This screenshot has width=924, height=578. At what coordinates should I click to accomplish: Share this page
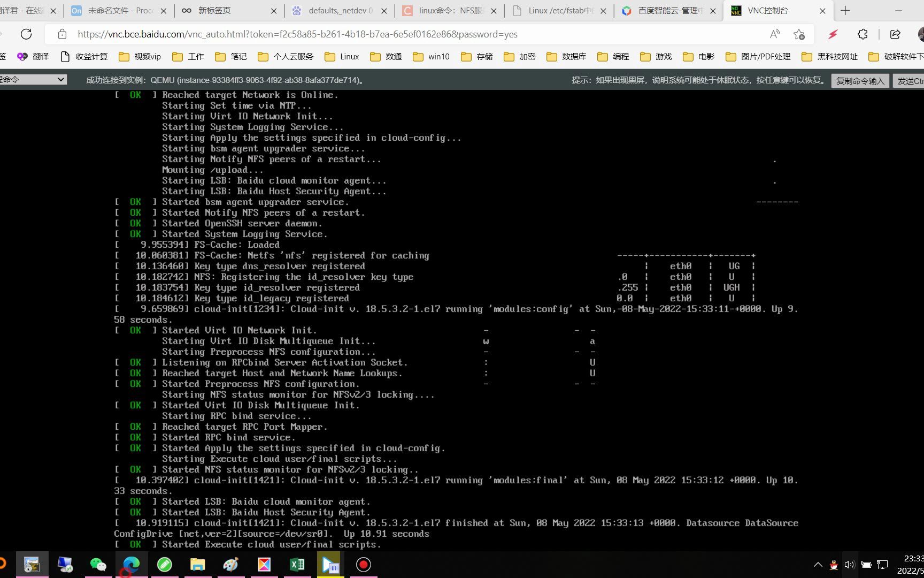(x=895, y=34)
